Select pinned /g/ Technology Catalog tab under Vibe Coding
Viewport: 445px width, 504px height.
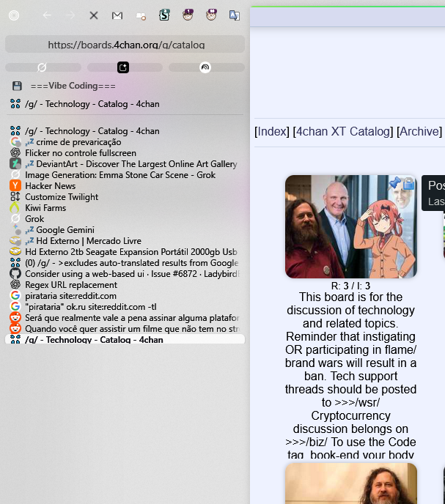pyautogui.click(x=125, y=104)
